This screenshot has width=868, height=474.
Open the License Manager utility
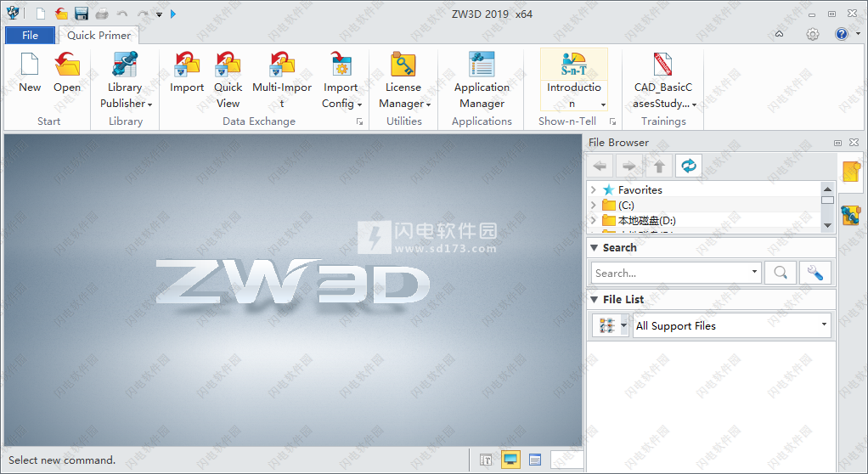click(403, 65)
